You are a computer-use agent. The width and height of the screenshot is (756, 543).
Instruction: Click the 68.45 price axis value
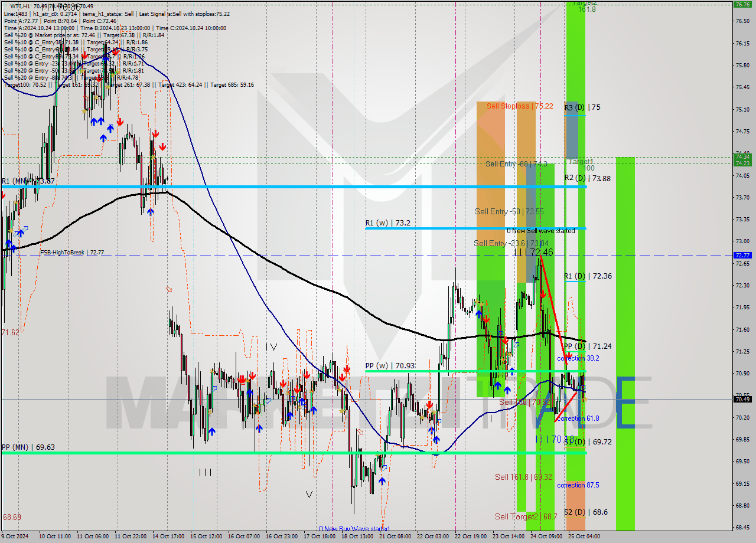[x=742, y=528]
